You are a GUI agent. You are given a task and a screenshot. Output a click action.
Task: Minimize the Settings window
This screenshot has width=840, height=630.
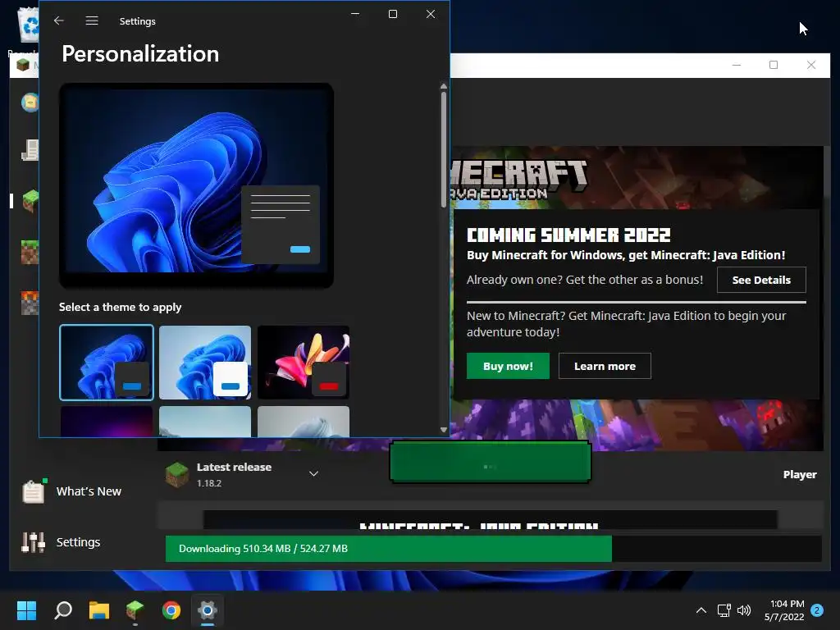click(x=355, y=14)
